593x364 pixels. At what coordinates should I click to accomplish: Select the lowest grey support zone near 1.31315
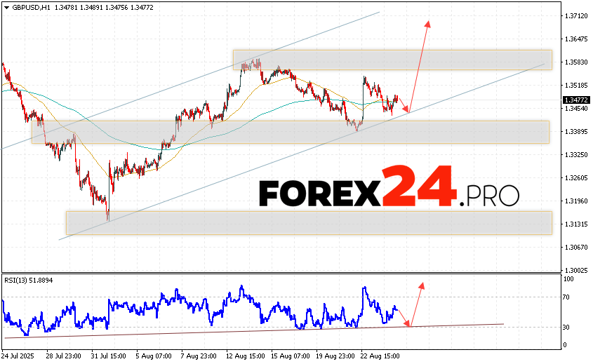(309, 223)
